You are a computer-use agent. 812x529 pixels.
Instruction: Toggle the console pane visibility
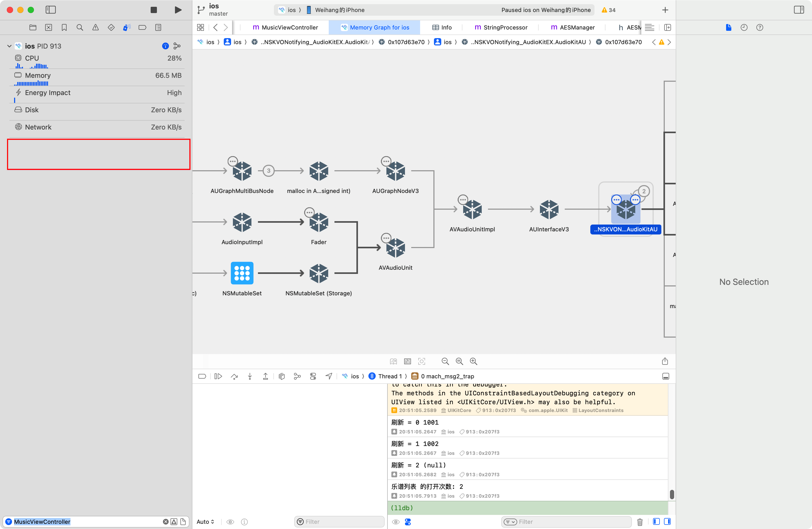[x=667, y=521]
